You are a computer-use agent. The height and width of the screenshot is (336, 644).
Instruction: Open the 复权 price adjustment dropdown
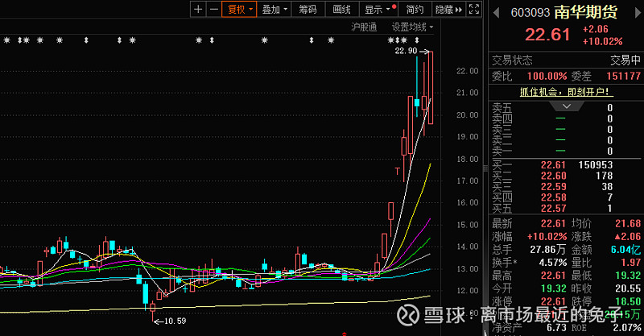click(x=239, y=9)
